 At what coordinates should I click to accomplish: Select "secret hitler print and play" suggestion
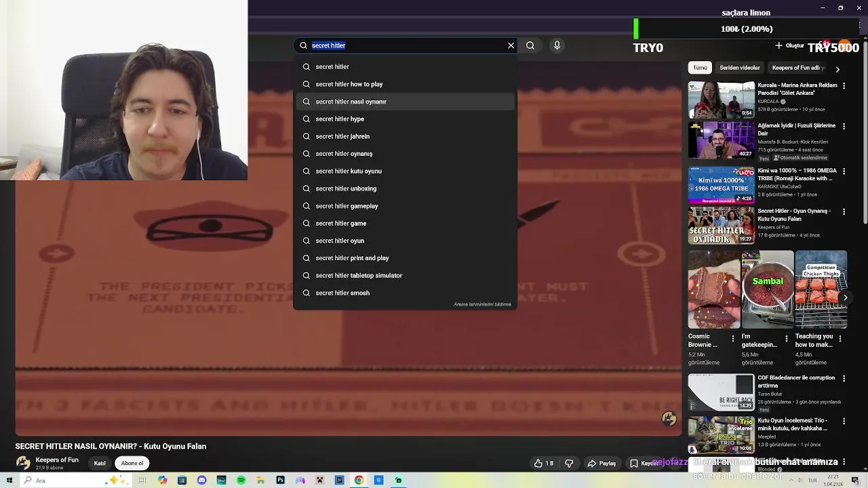coord(405,258)
